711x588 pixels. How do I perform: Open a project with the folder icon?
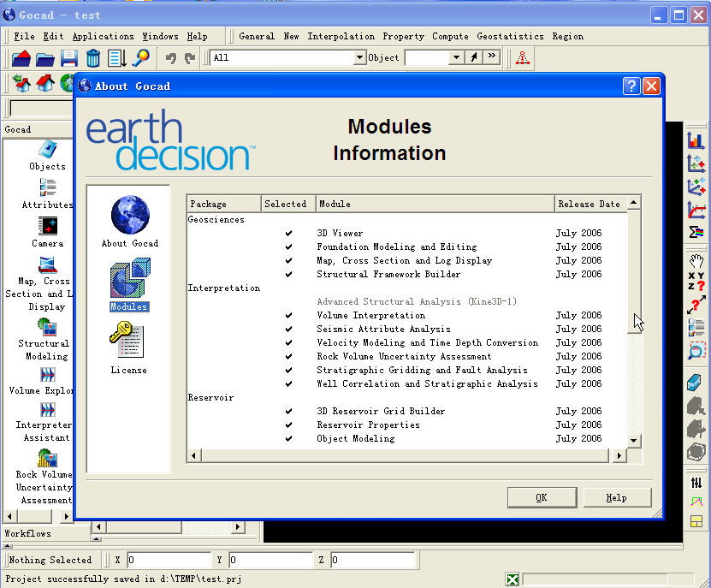[45, 58]
